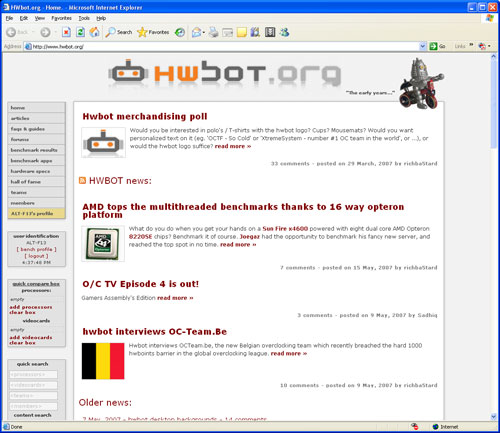Open 'members' in the sidebar navigation
The image size is (500, 433).
(x=36, y=203)
